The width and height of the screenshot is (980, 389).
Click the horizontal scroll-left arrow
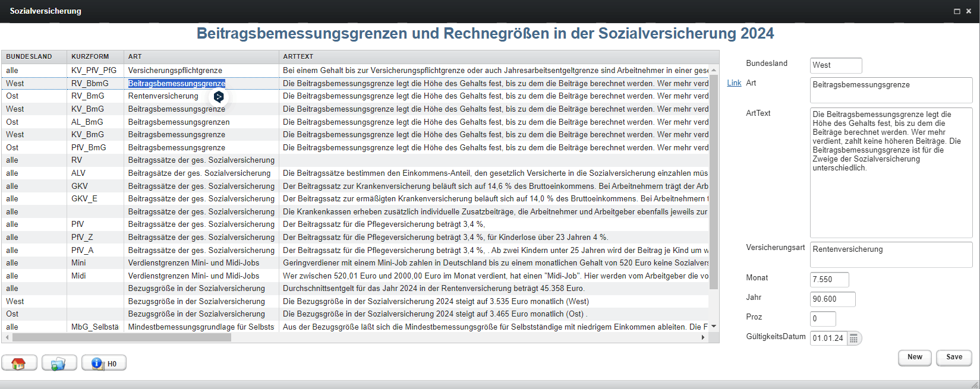click(x=7, y=337)
